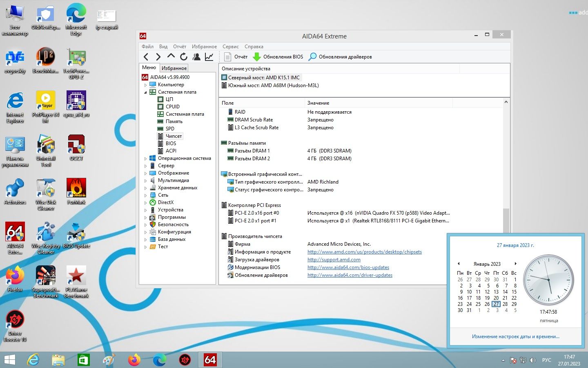Screen dimensions: 588x368
Task: Refresh the AIDA64 page with the circular arrow
Action: click(184, 57)
